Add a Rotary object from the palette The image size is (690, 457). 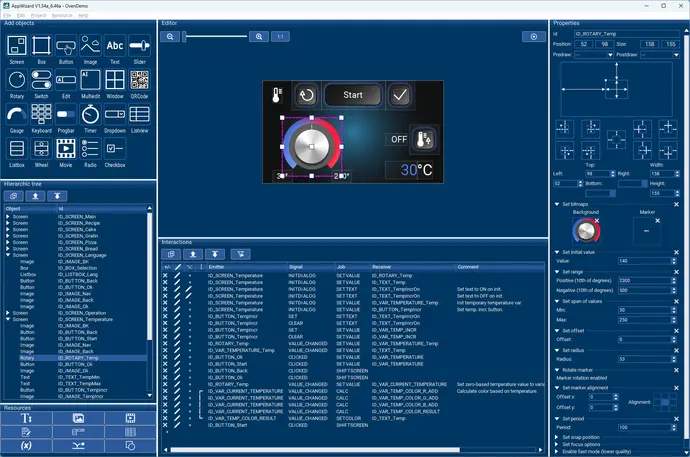pos(17,81)
